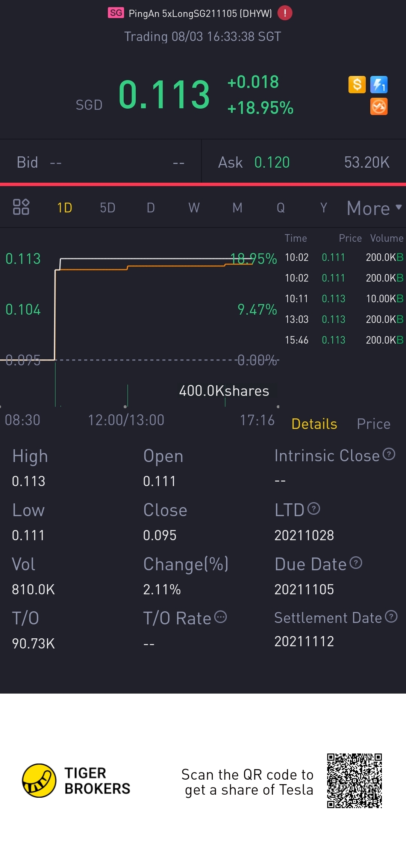Select the 1D chart period
406x868 pixels.
[x=65, y=208]
